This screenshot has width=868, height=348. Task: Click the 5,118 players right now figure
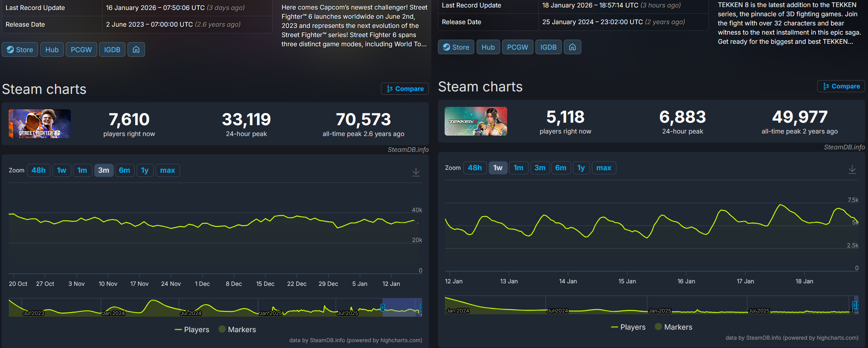(x=565, y=117)
